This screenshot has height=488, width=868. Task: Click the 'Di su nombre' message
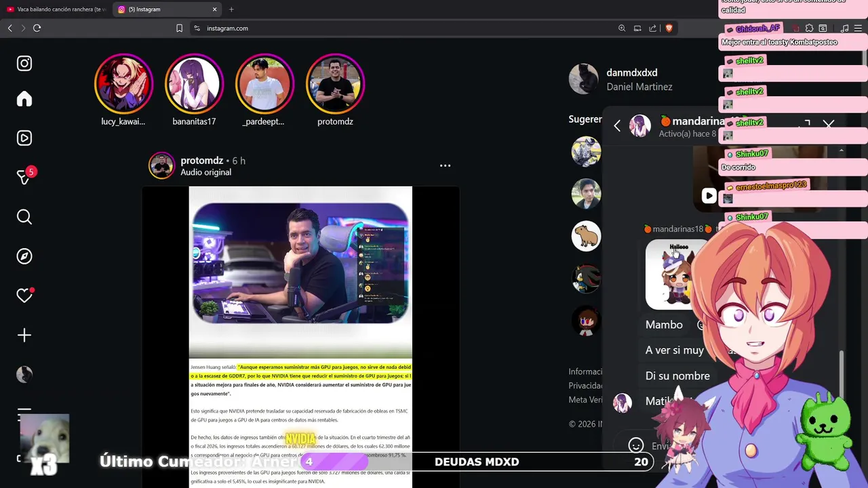(677, 375)
